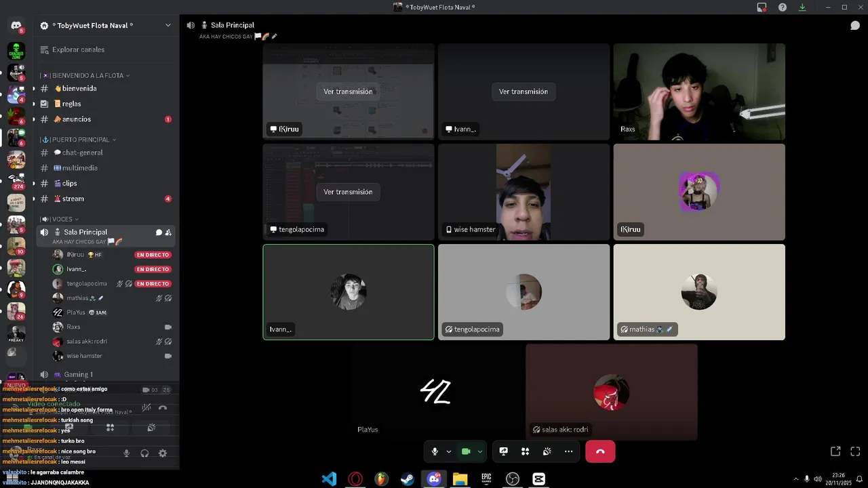
Task: Enter fullscreen for the call view
Action: click(x=855, y=451)
